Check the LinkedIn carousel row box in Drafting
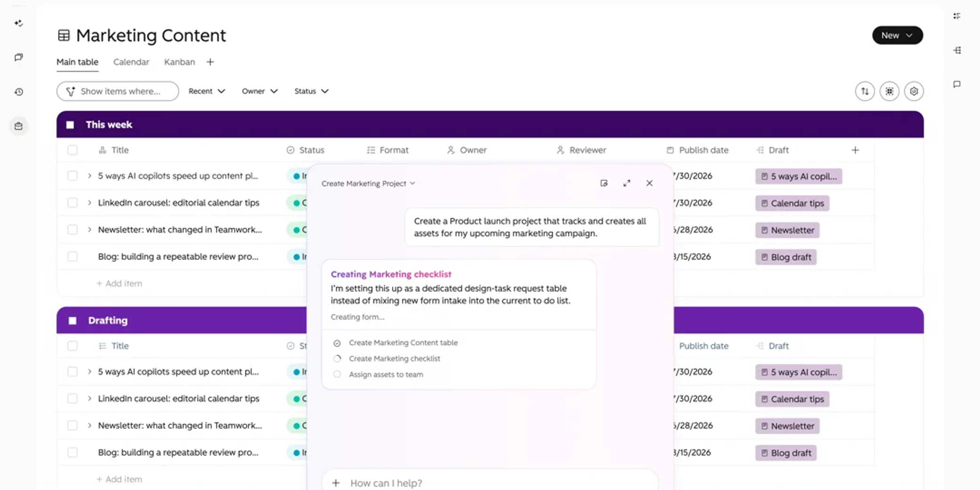The height and width of the screenshot is (490, 980). (72, 399)
